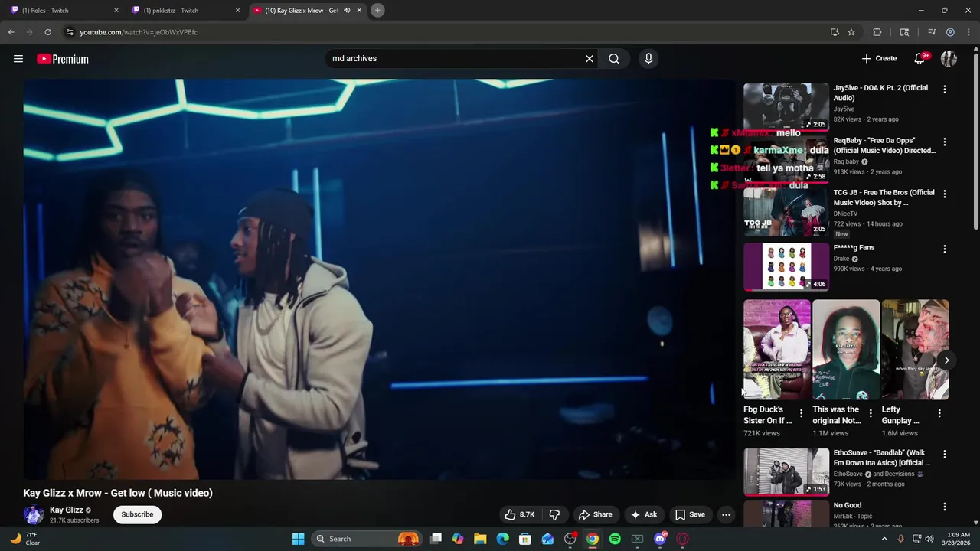Screen dimensions: 980x551
Task: Open Chrome extensions puzzle icon
Action: pyautogui.click(x=877, y=32)
